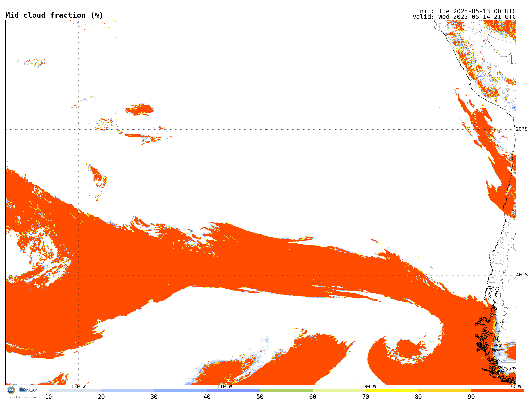
Task: Click the colorbar tick label 20
Action: click(101, 397)
